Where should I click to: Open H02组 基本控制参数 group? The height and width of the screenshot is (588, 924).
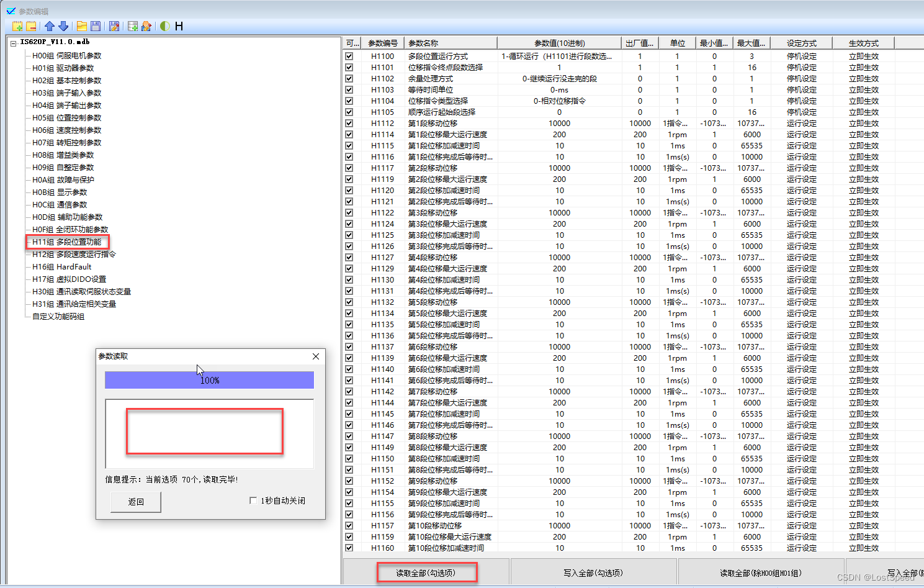pos(67,81)
